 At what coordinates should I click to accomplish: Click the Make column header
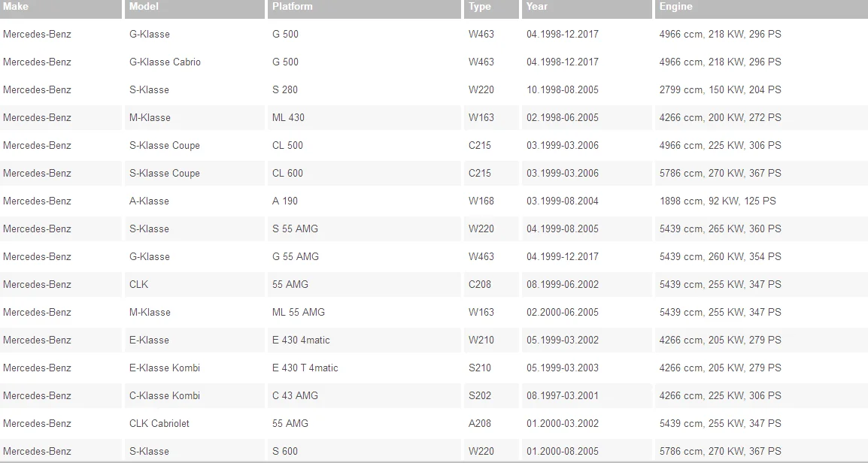[x=60, y=8]
